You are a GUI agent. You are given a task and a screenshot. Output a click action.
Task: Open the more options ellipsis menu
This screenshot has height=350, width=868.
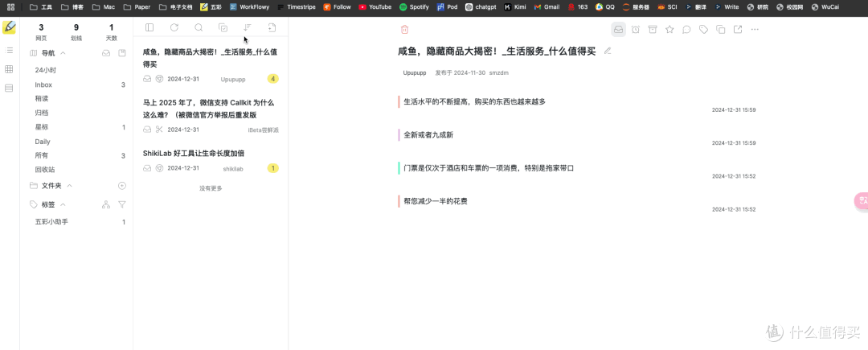click(x=755, y=29)
